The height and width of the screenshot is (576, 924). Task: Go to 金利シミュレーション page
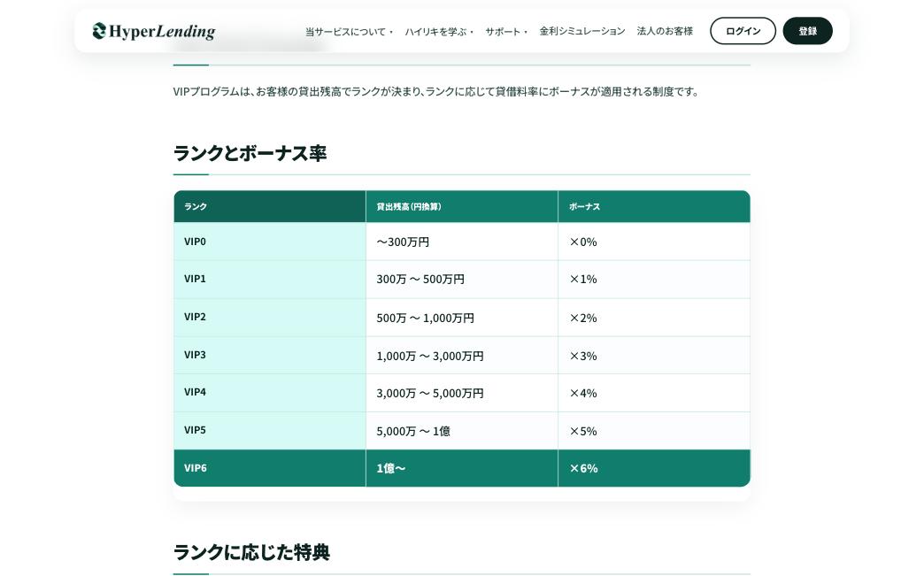(582, 31)
